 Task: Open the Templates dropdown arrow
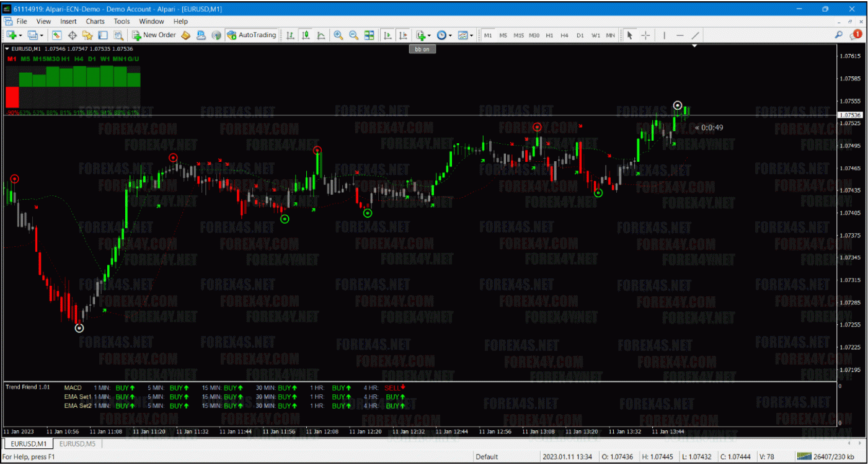tap(470, 35)
